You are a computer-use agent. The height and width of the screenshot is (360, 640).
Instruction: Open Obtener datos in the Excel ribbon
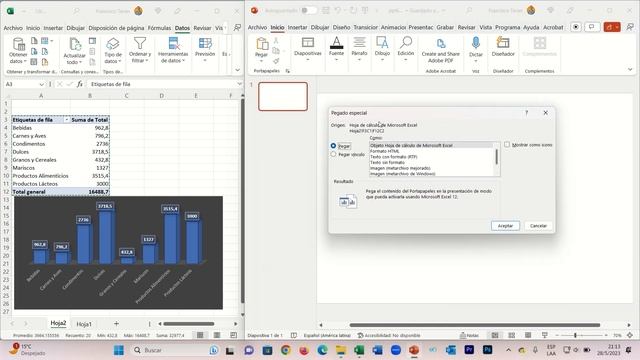pyautogui.click(x=18, y=50)
